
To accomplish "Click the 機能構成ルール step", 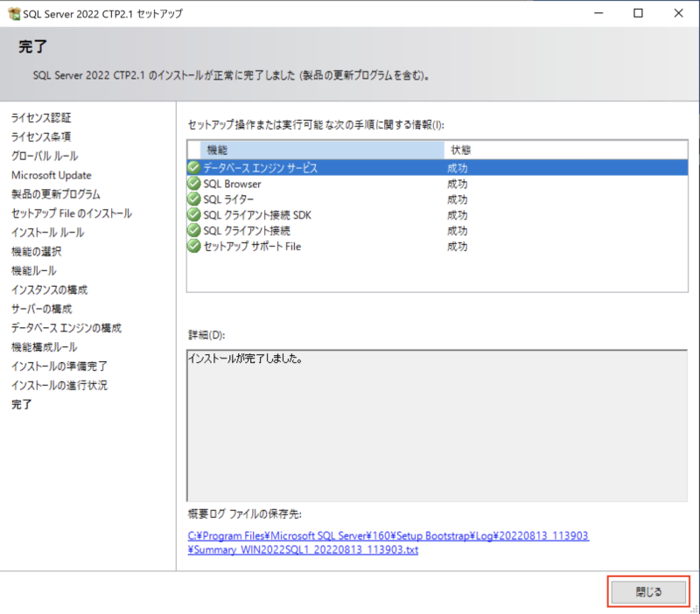I will click(x=45, y=347).
